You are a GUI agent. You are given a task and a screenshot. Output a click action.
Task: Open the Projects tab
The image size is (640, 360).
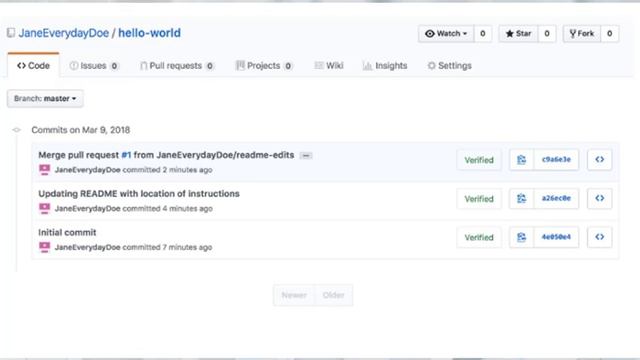pos(264,66)
